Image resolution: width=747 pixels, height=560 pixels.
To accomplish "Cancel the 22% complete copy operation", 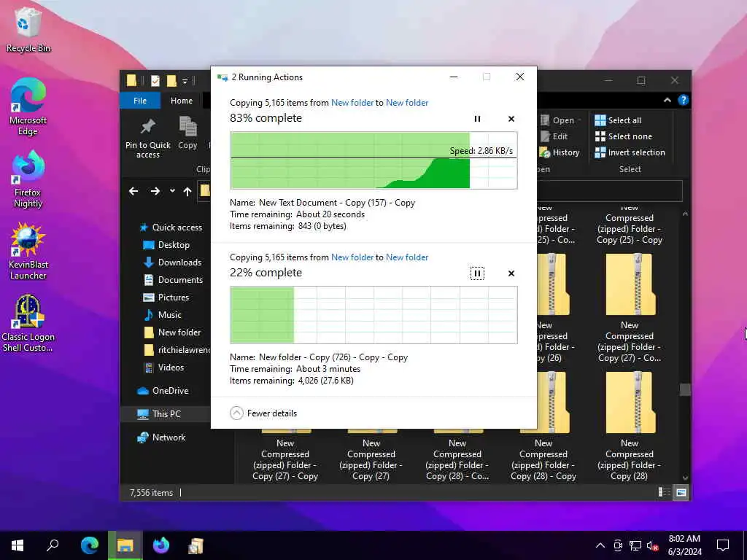I will (511, 273).
